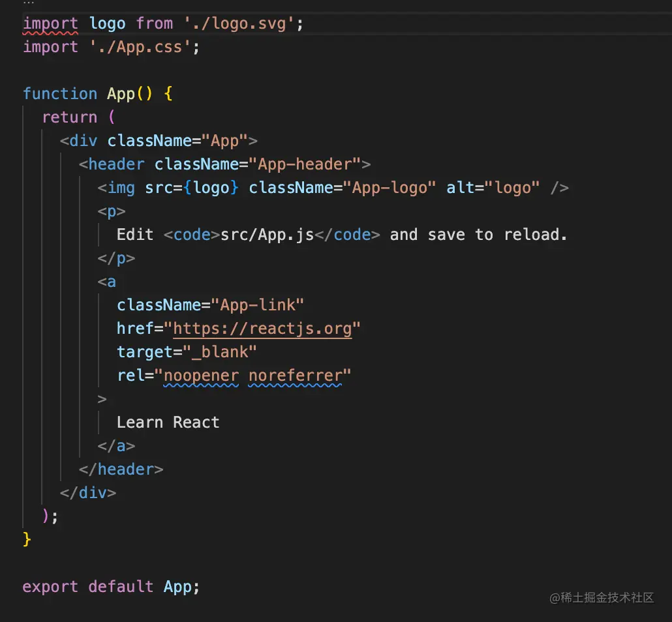Click the closing </div> tag

(x=88, y=493)
